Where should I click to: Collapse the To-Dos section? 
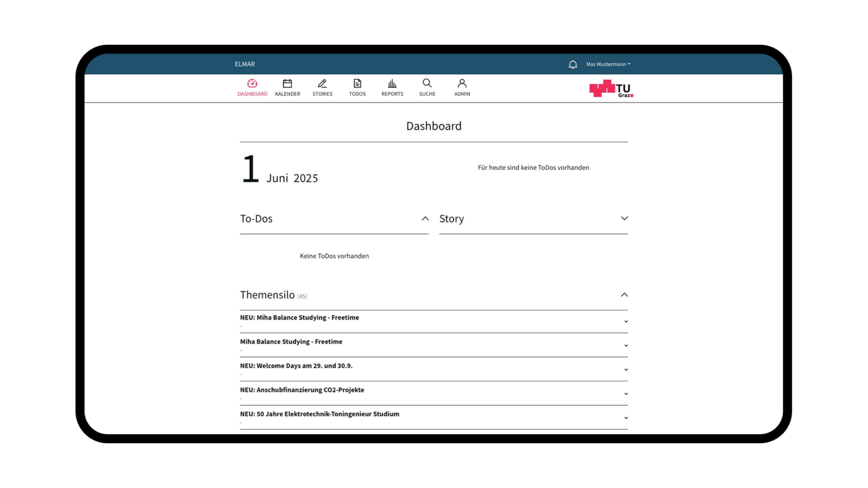coord(425,219)
